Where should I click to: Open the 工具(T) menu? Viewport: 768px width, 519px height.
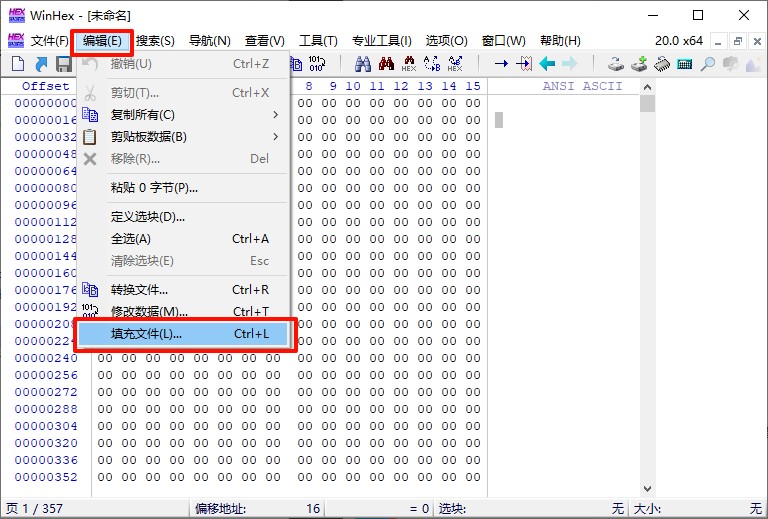coord(318,41)
